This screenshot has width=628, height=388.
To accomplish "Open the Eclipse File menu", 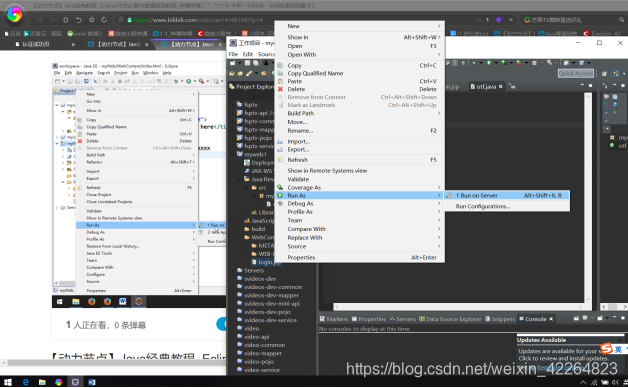I will coord(233,54).
